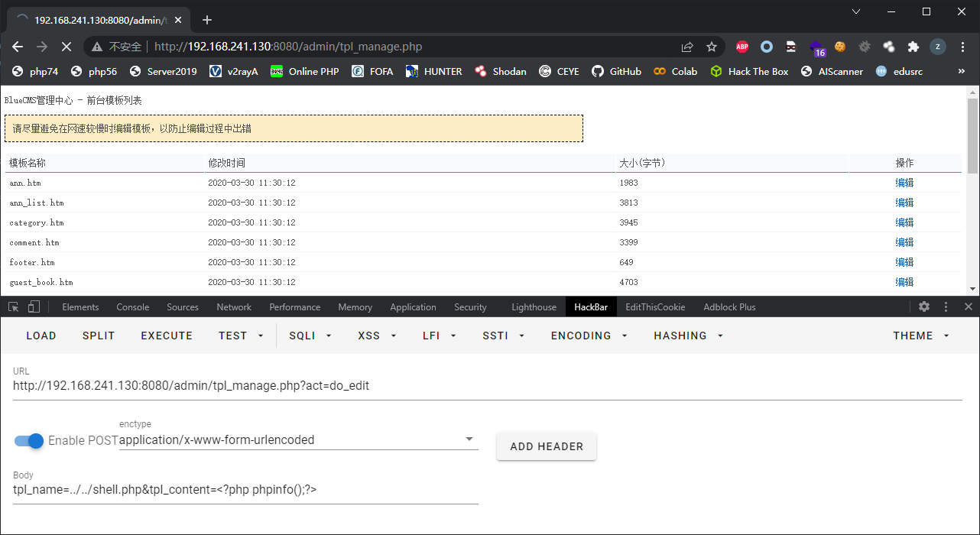This screenshot has height=535, width=980.
Task: Switch to the Console tab
Action: [x=132, y=307]
